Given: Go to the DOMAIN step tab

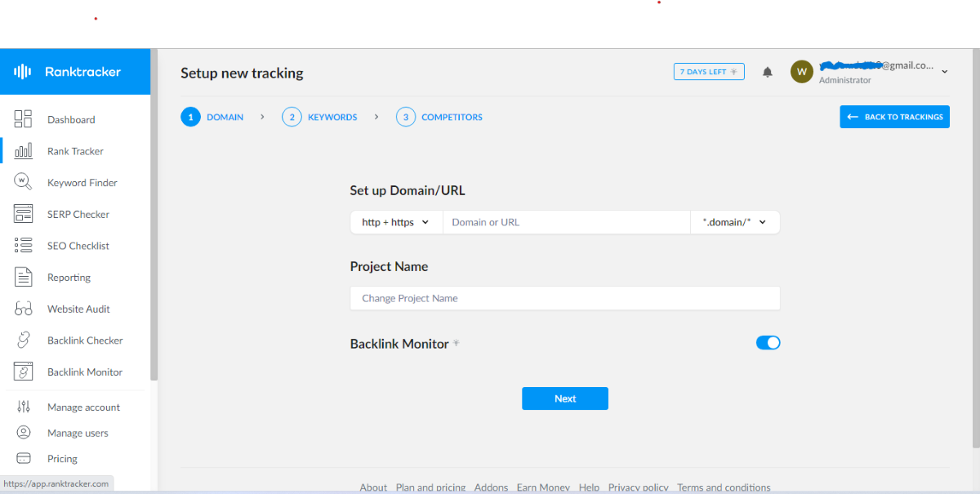Looking at the screenshot, I should [x=225, y=117].
